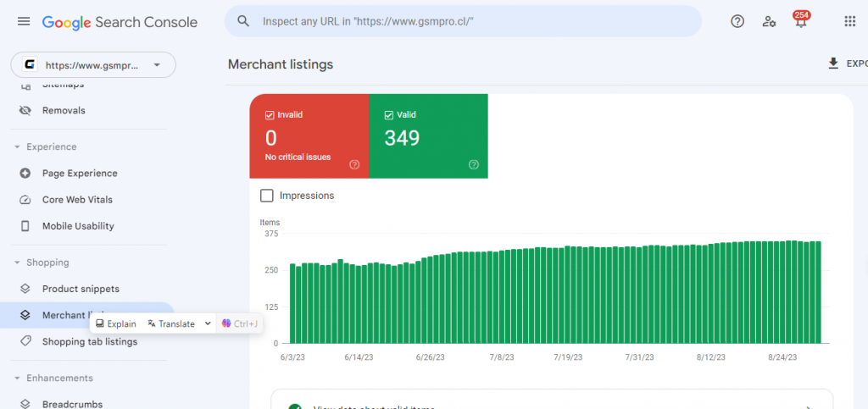
Task: Click the 250 y-axis value
Action: [x=272, y=270]
